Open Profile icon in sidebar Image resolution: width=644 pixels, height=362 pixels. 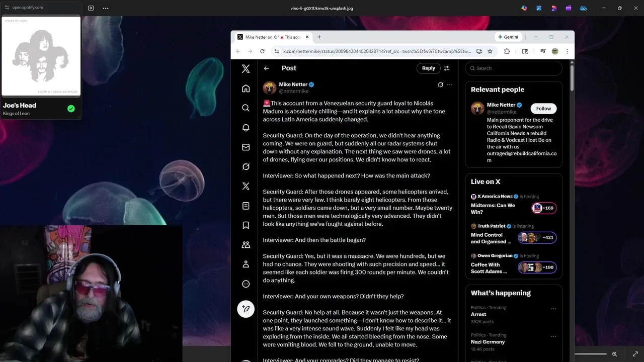(246, 264)
